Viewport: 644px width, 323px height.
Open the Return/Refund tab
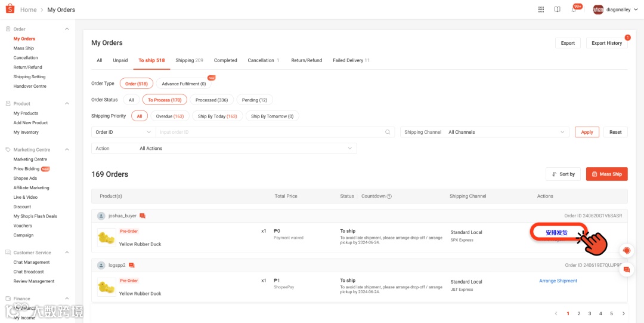coord(306,60)
